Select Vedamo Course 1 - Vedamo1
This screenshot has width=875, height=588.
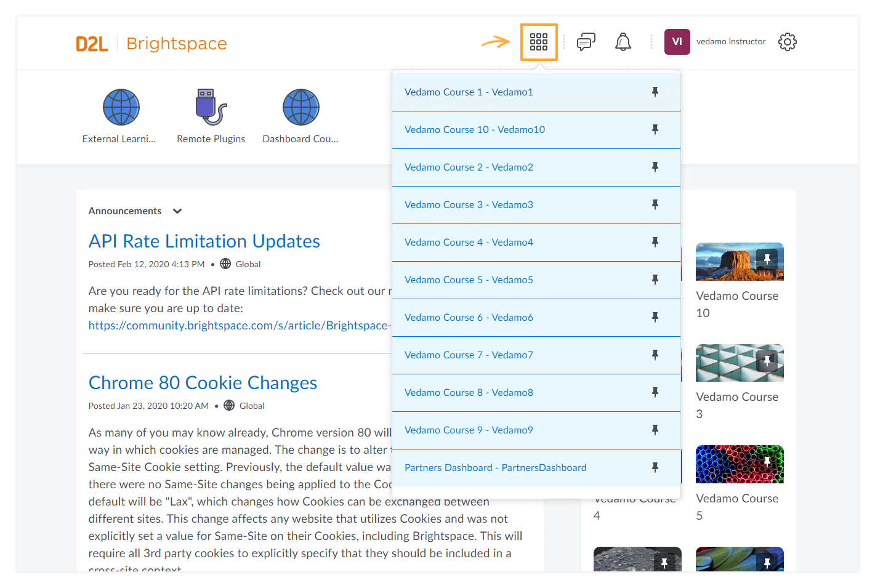click(x=536, y=92)
